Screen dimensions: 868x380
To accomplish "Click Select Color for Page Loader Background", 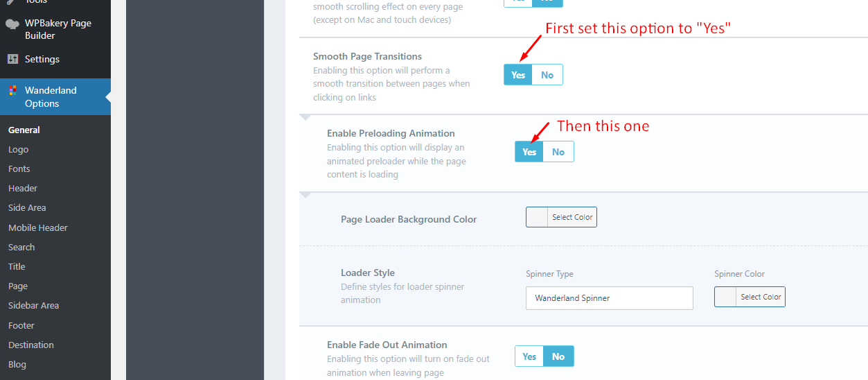I will click(572, 217).
